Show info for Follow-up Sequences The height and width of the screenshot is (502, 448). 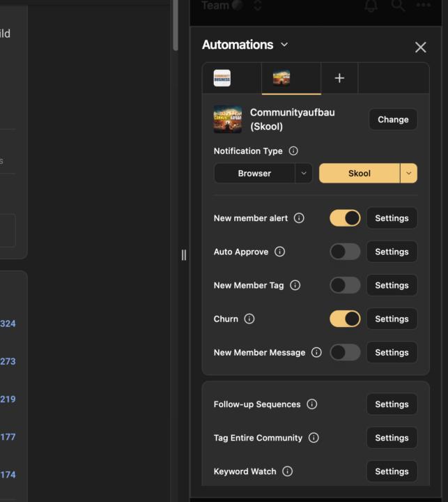(x=311, y=404)
